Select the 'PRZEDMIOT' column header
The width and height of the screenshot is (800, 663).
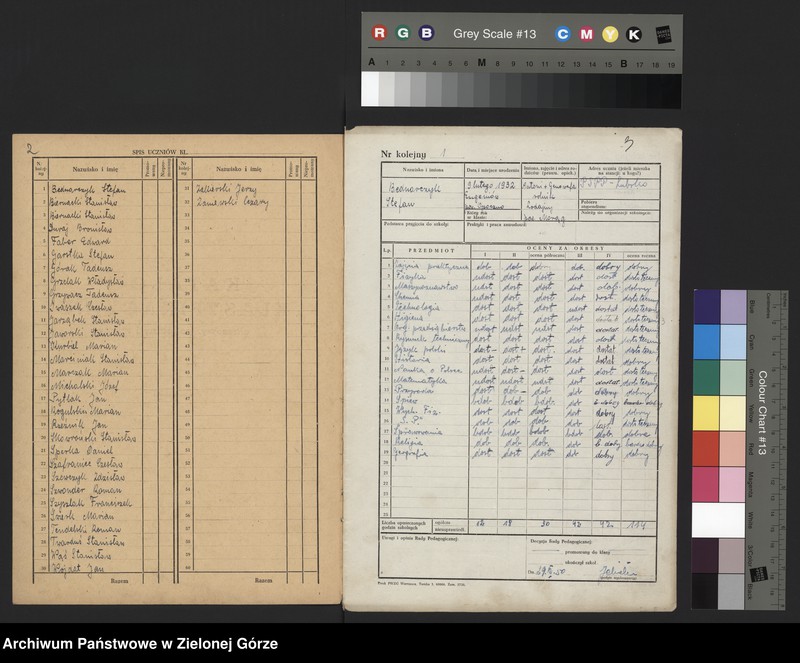[431, 251]
